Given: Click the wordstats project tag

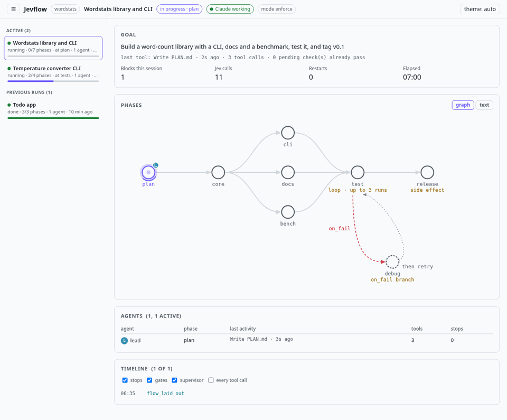Looking at the screenshot, I should [x=65, y=9].
